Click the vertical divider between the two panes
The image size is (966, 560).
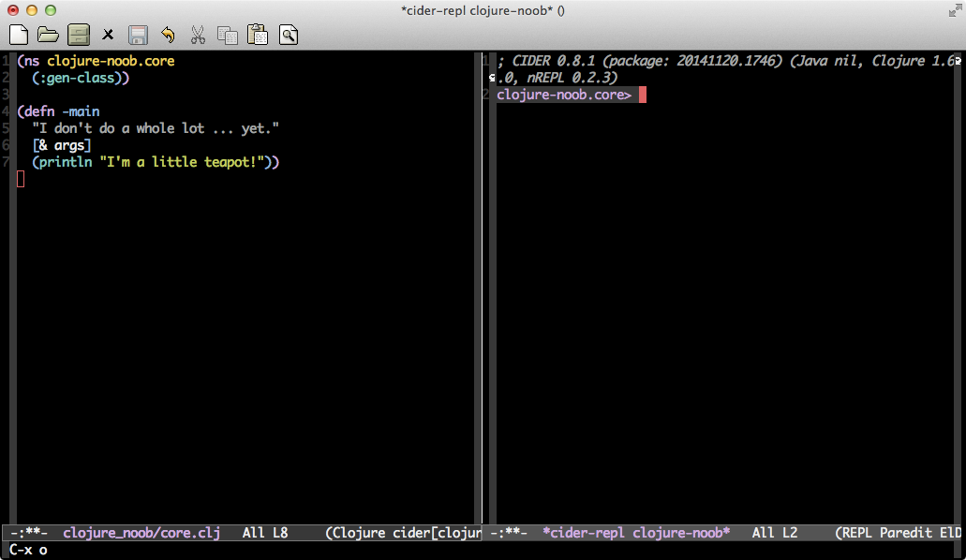(x=483, y=281)
